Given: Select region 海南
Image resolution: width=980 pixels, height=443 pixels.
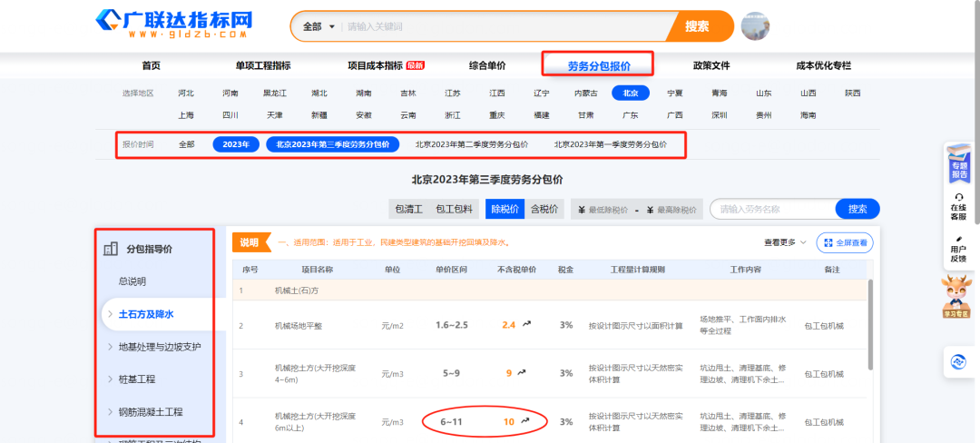Looking at the screenshot, I should (x=808, y=115).
